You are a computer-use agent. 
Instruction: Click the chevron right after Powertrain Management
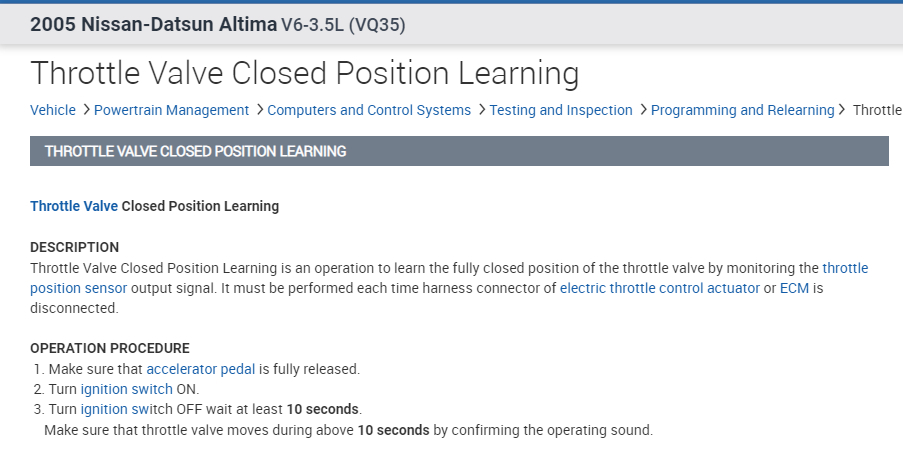(259, 110)
